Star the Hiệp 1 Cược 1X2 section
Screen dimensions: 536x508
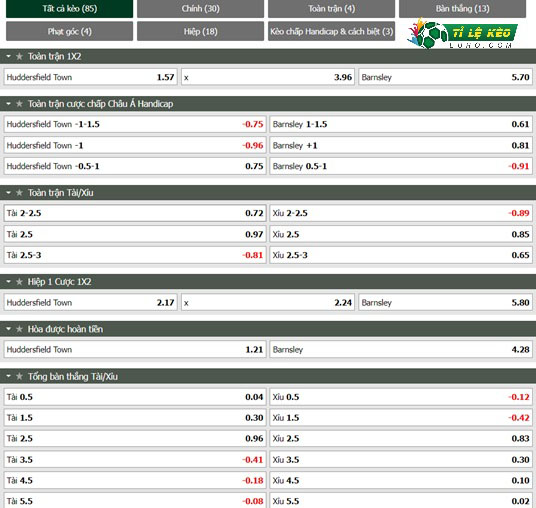tap(19, 282)
